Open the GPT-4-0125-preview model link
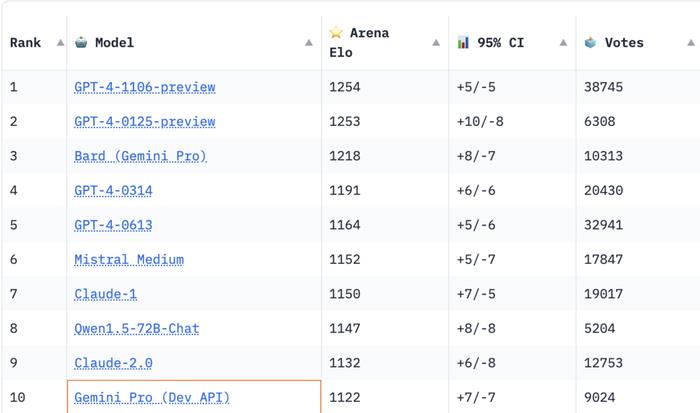Viewport: 700px width, 413px height. [x=145, y=121]
